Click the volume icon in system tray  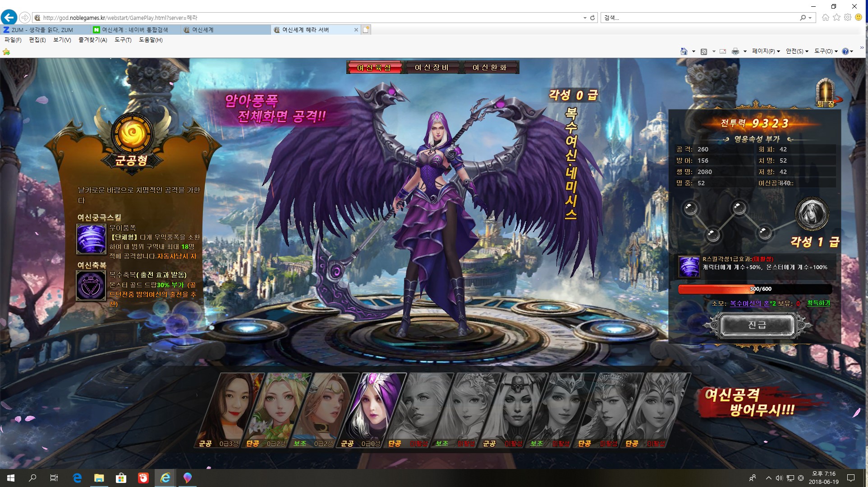pyautogui.click(x=779, y=478)
